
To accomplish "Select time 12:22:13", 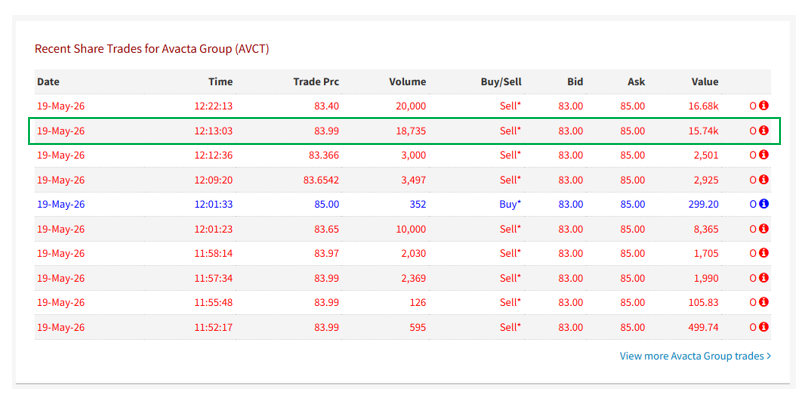I will point(214,106).
